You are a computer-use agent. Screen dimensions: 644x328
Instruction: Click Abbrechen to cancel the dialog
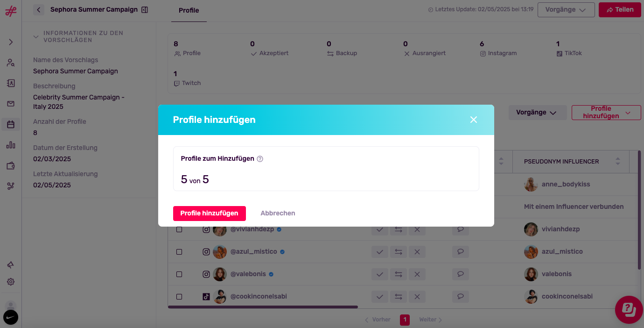pyautogui.click(x=278, y=213)
